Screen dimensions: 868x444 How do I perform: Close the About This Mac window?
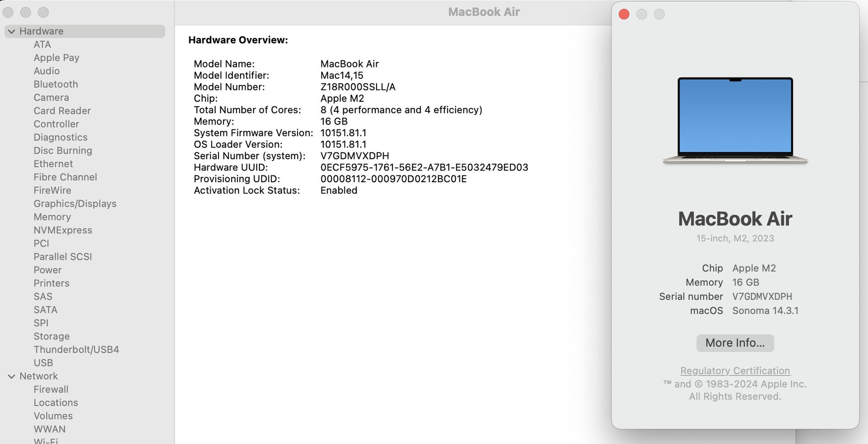tap(624, 14)
